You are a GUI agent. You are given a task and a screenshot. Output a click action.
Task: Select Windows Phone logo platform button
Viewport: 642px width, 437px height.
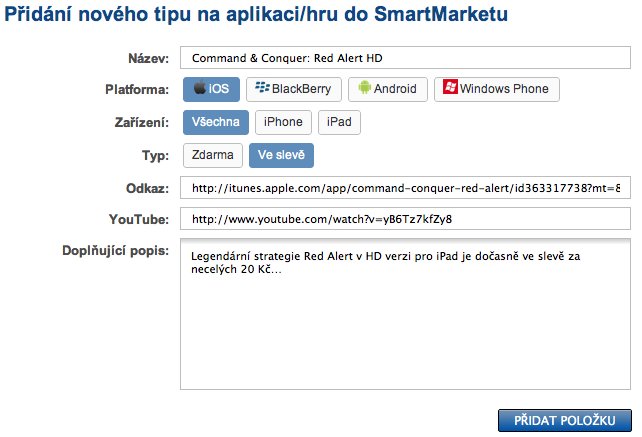497,89
